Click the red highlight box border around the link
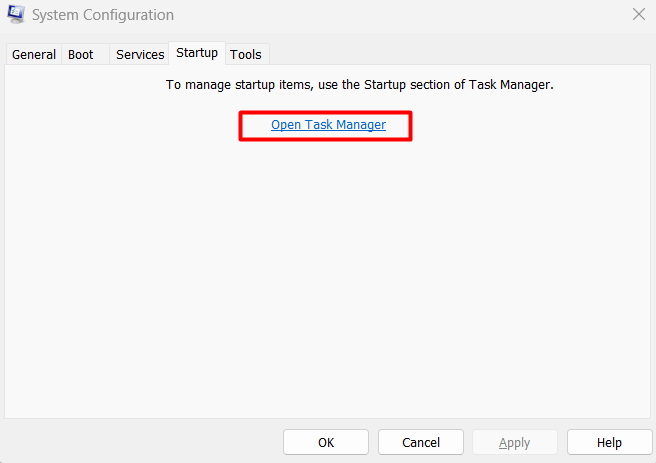 point(240,126)
